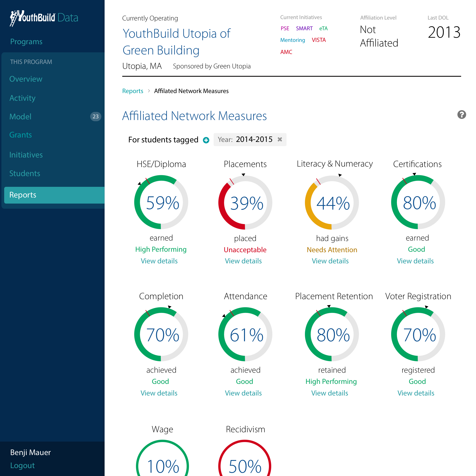
Task: Click the Mentoring initiative tag
Action: (293, 40)
